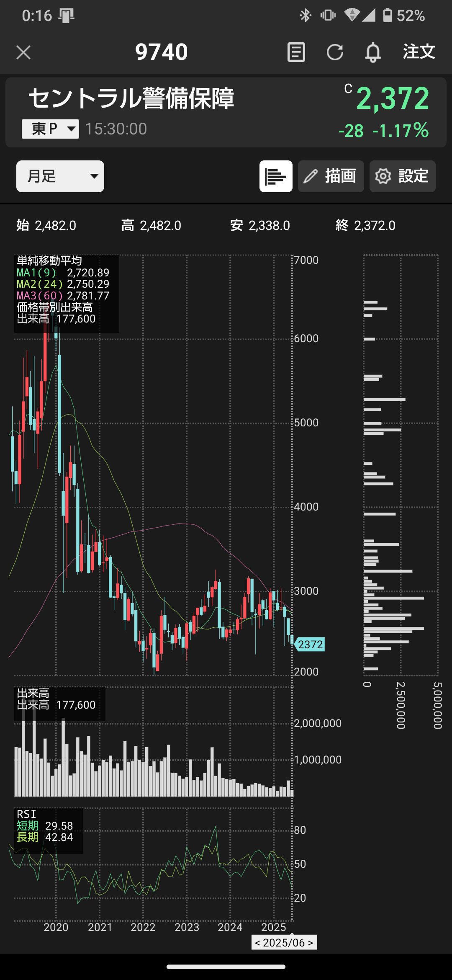This screenshot has height=980, width=452.
Task: Refresh the stock chart data
Action: (335, 52)
